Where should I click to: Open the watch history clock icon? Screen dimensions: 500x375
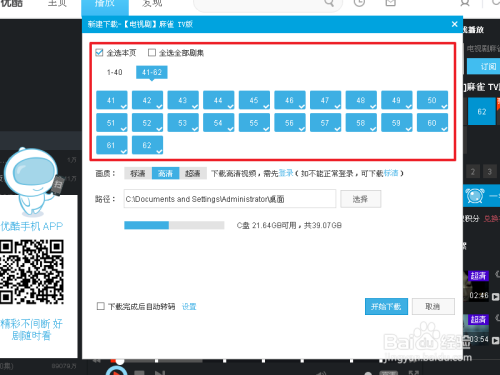(x=359, y=3)
